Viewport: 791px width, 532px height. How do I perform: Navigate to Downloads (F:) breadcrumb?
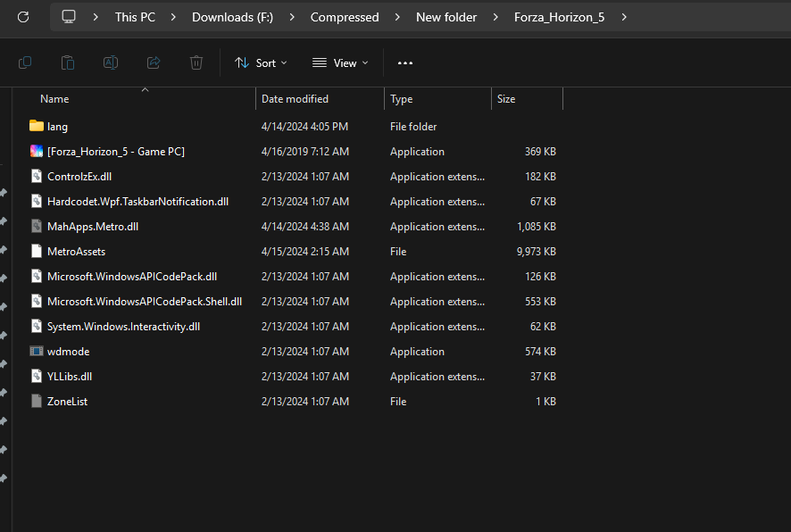coord(232,17)
